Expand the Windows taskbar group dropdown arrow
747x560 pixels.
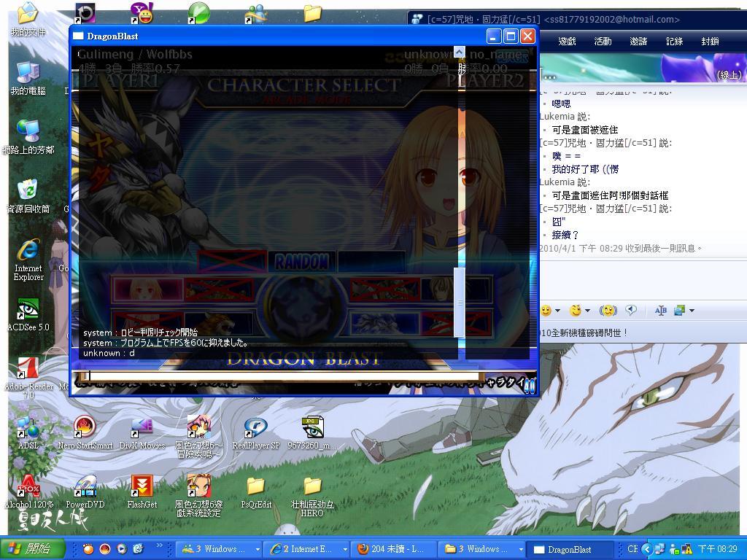coord(258,549)
